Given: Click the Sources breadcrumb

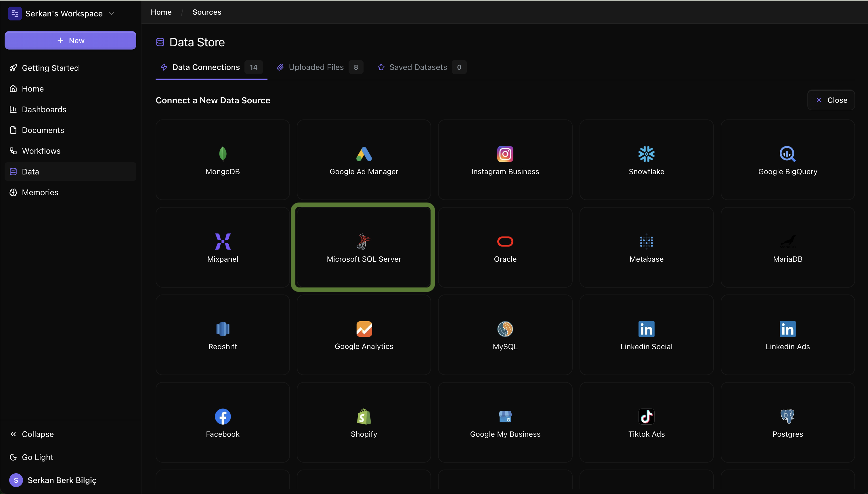Looking at the screenshot, I should pyautogui.click(x=207, y=12).
